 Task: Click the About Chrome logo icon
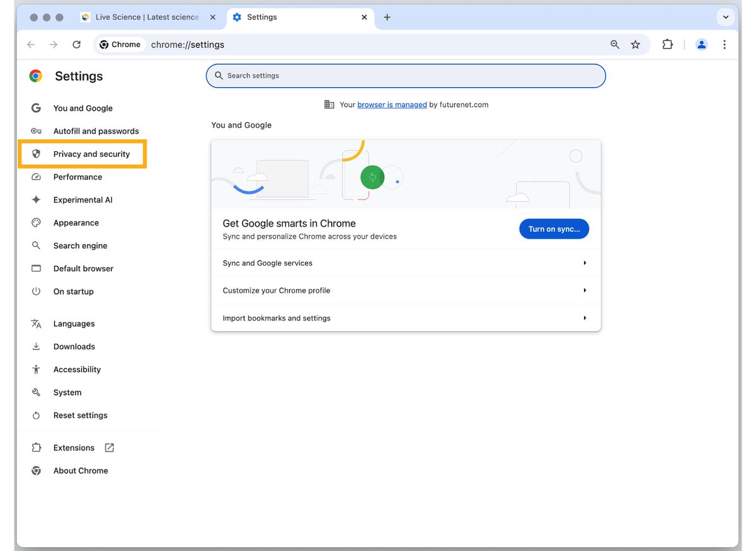click(x=36, y=470)
